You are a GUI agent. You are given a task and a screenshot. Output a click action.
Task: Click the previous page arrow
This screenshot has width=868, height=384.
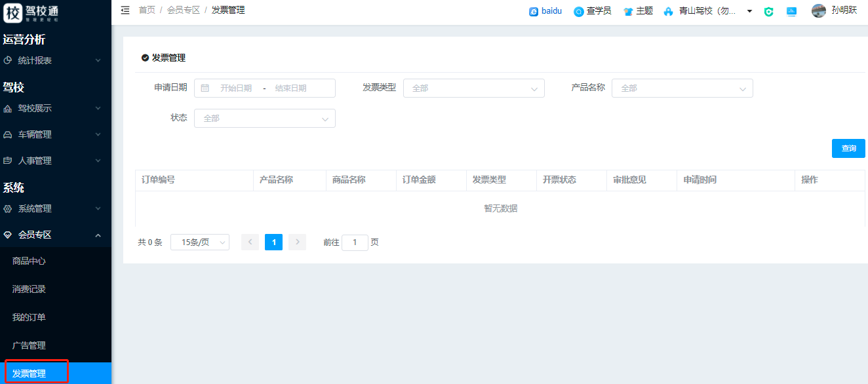tap(250, 242)
